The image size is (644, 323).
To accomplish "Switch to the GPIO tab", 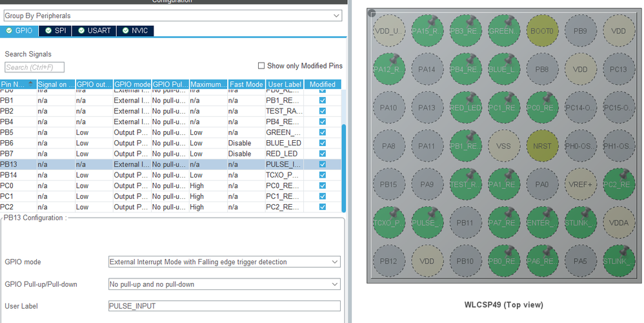I will (x=19, y=31).
